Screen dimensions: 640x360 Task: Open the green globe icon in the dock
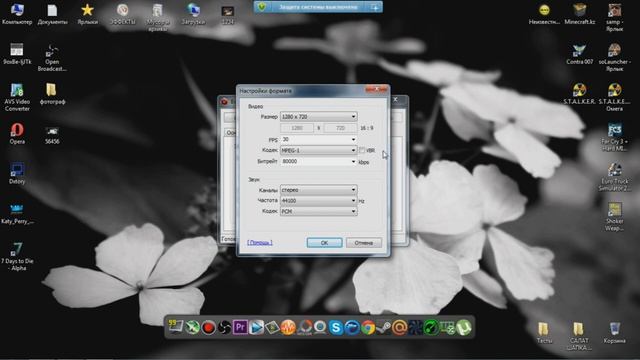pos(192,327)
